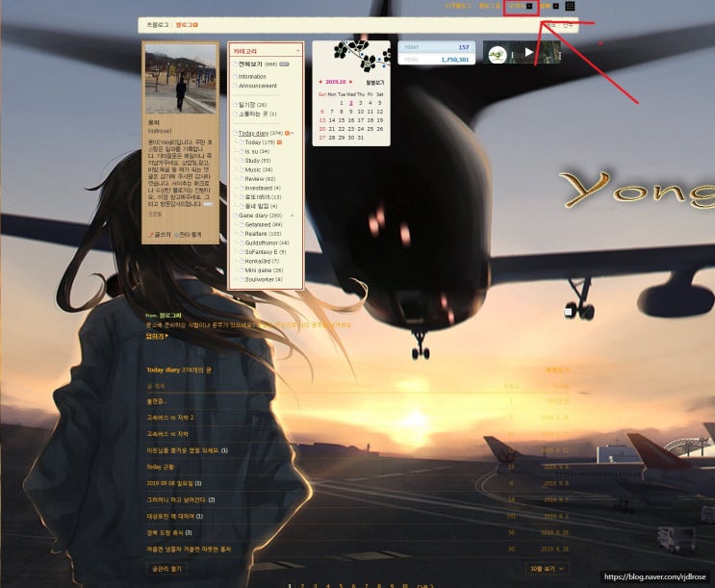Open 글관리 열기 post management
Viewport: 715px width, 588px height.
(166, 569)
